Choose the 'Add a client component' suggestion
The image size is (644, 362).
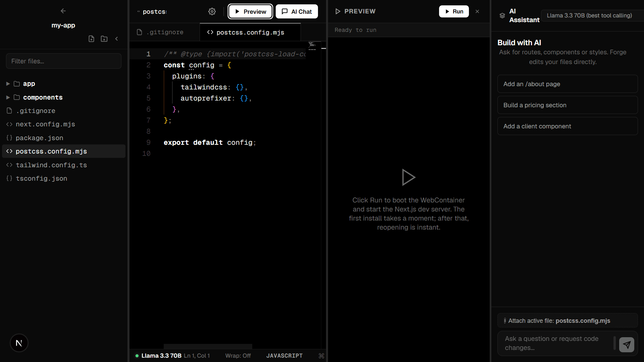tap(568, 126)
